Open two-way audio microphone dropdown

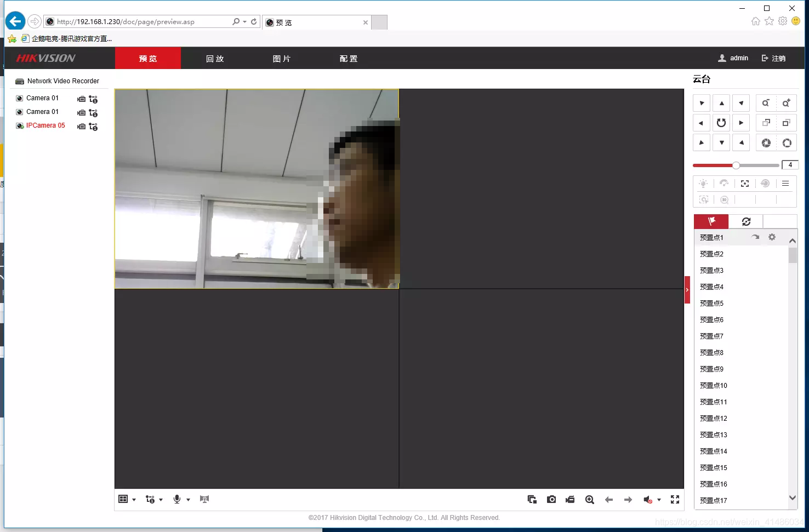pyautogui.click(x=181, y=499)
